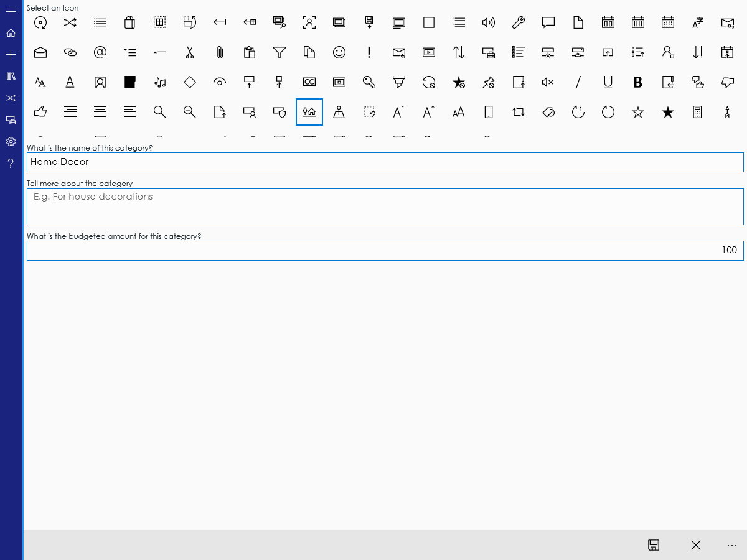The image size is (747, 560).
Task: Select the star with blocked badge icon
Action: point(459,82)
